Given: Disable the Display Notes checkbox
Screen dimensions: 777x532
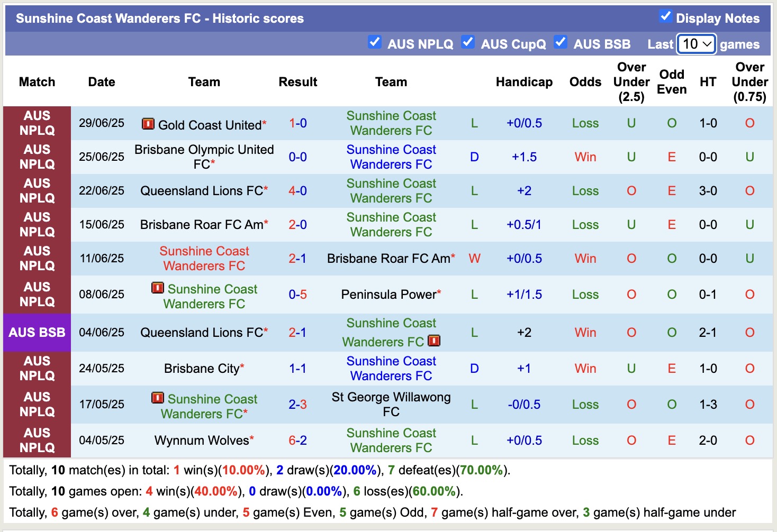Looking at the screenshot, I should click(x=665, y=16).
